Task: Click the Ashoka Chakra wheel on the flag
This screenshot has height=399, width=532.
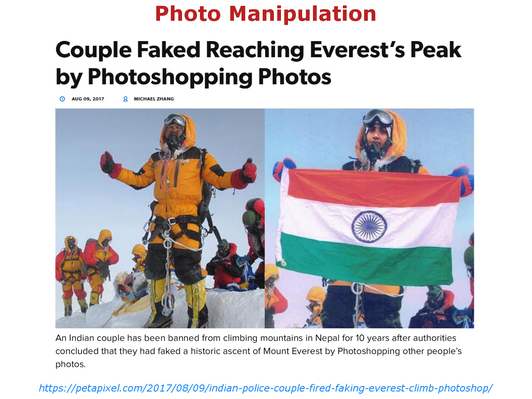Action: pyautogui.click(x=369, y=227)
